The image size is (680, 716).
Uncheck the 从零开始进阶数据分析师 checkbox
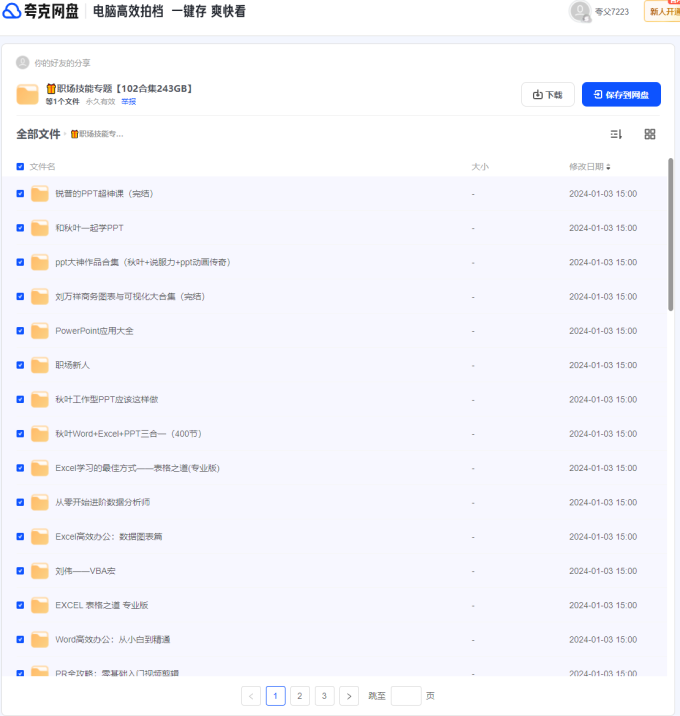tap(20, 502)
